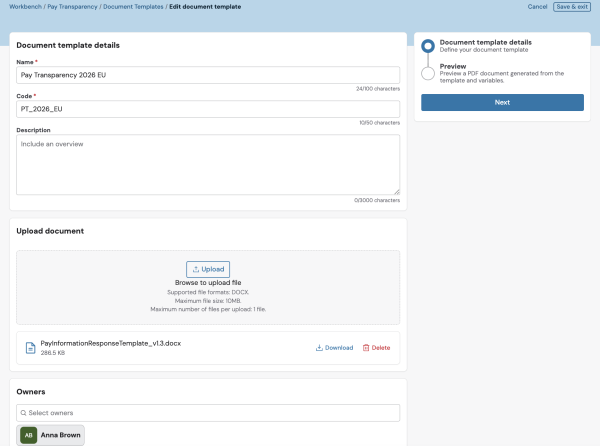Click the blue Next button
600x446 pixels.
(x=502, y=102)
